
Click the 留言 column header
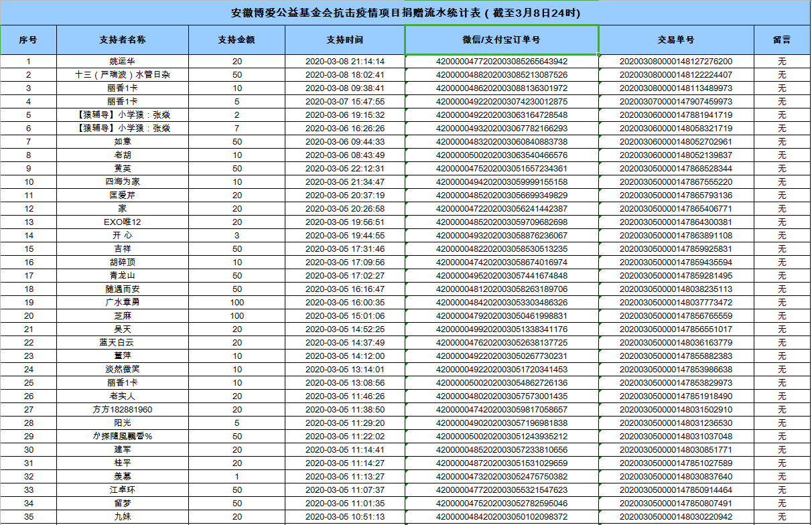pos(782,40)
